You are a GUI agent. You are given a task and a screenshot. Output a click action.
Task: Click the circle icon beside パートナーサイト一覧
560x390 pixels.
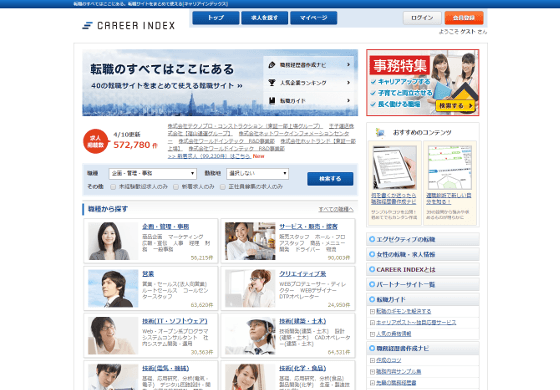coord(372,284)
